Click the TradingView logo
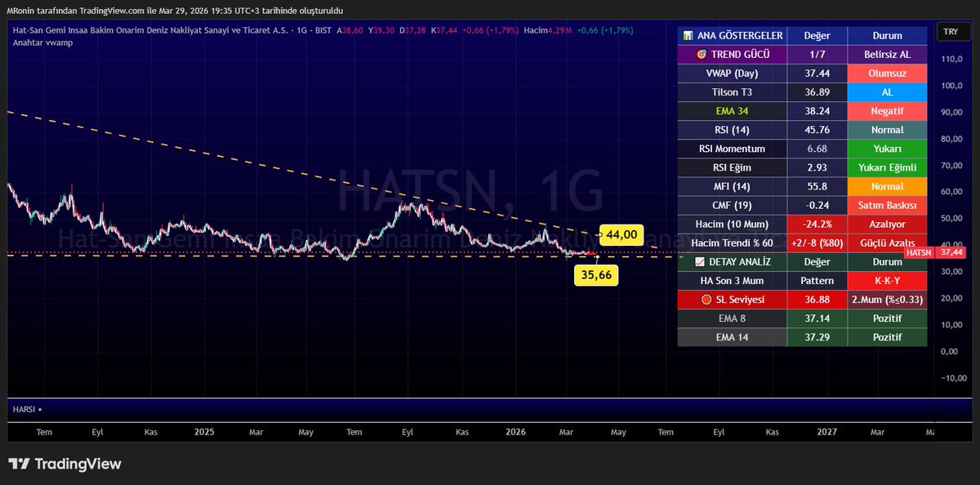The image size is (980, 485). [x=65, y=464]
